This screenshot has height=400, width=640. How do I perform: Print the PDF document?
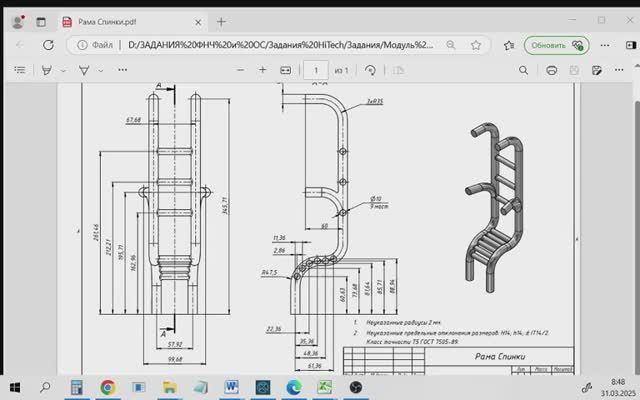(551, 70)
